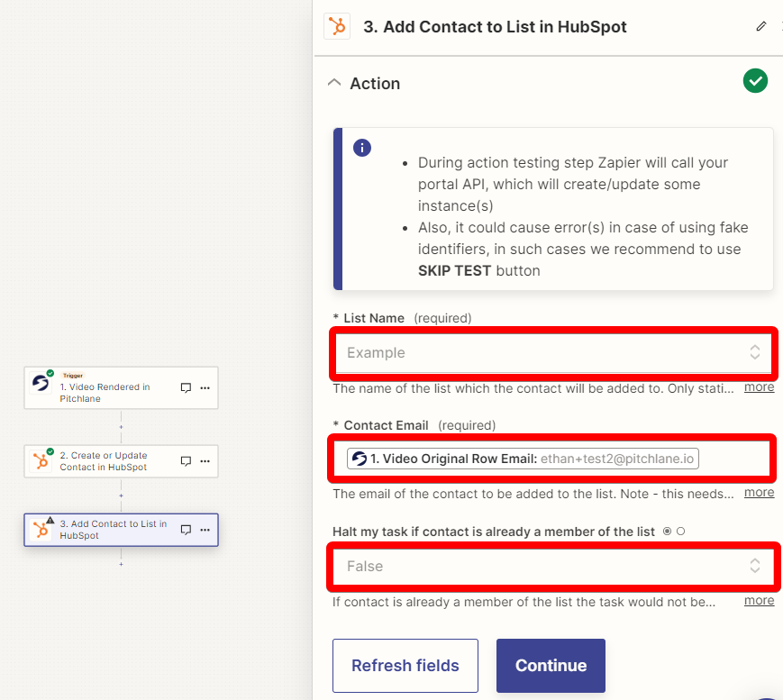Screen dimensions: 783x700
Task: Open three-dot menu on step 2
Action: pos(205,461)
